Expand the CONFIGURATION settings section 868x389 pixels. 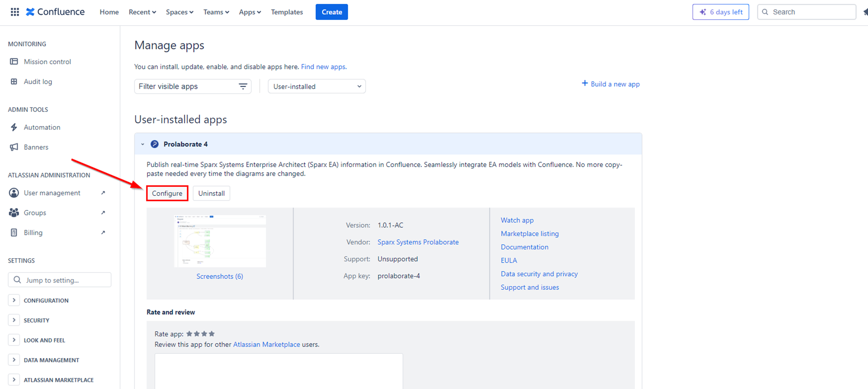point(14,300)
